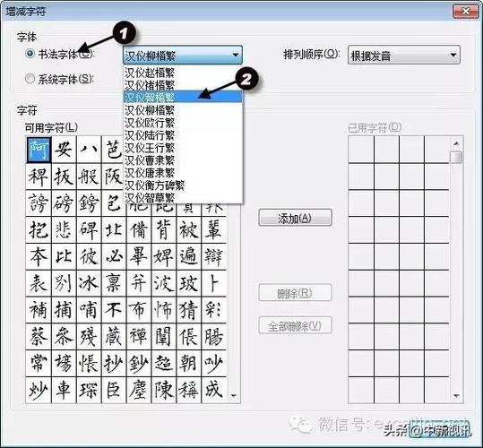Choose 汉仪衡方碑繁 from the font list
Viewport: 483px width, 448px height.
point(183,185)
